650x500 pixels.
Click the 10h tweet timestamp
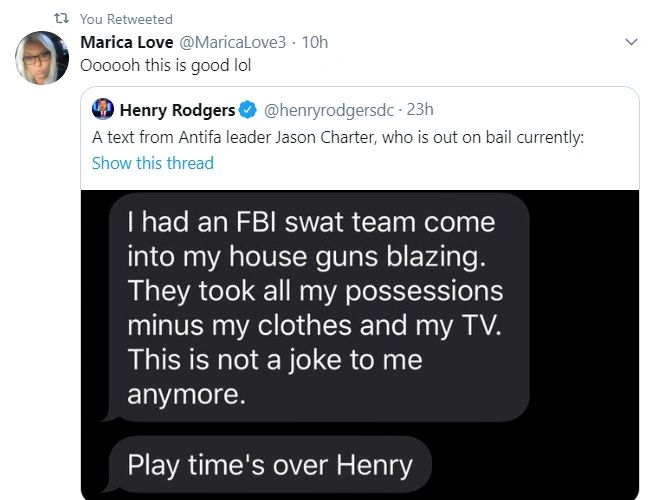click(x=315, y=42)
